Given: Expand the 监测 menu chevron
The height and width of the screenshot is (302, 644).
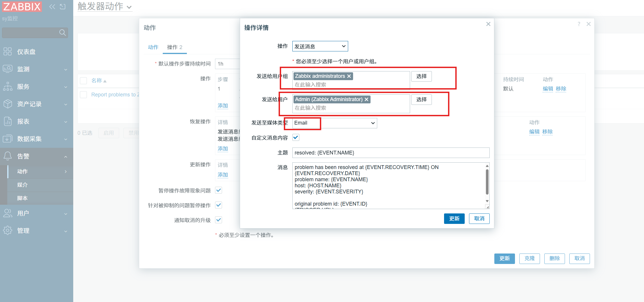Looking at the screenshot, I should click(66, 70).
